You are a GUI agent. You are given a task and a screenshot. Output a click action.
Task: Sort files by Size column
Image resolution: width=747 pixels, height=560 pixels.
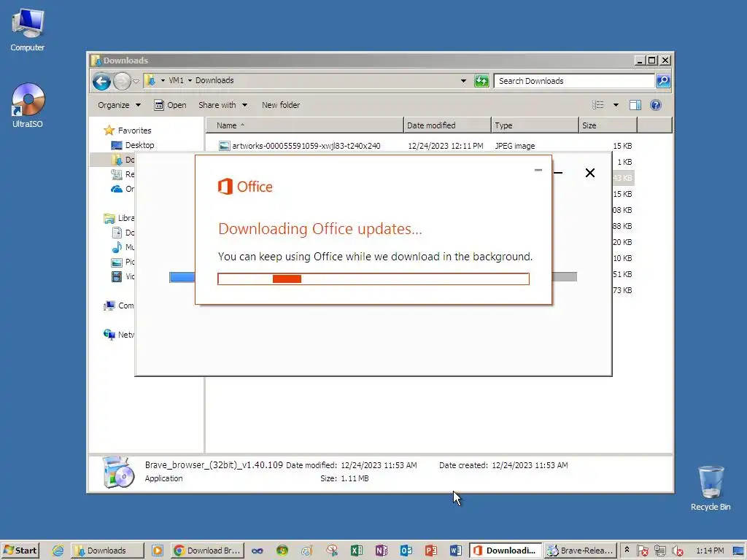[608, 125]
